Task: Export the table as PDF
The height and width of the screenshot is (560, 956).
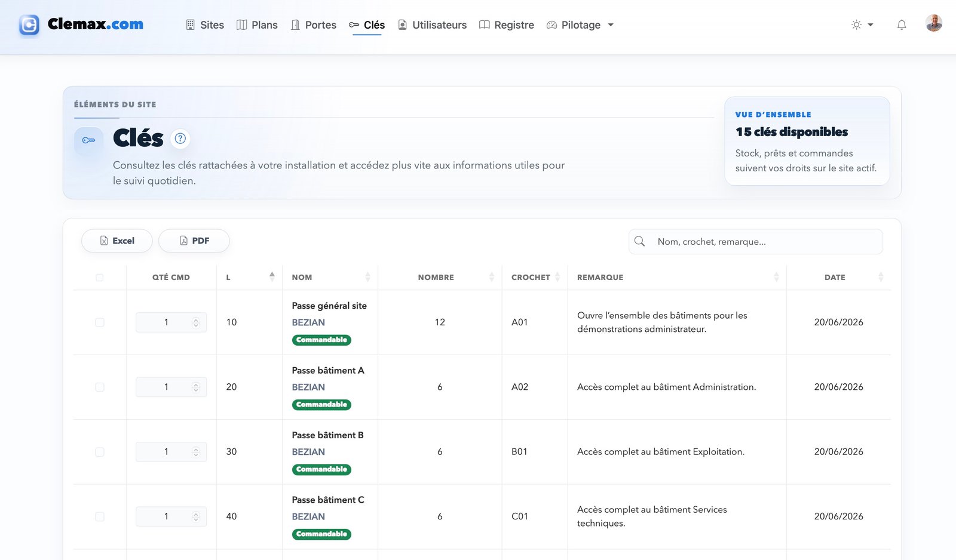Action: (194, 241)
